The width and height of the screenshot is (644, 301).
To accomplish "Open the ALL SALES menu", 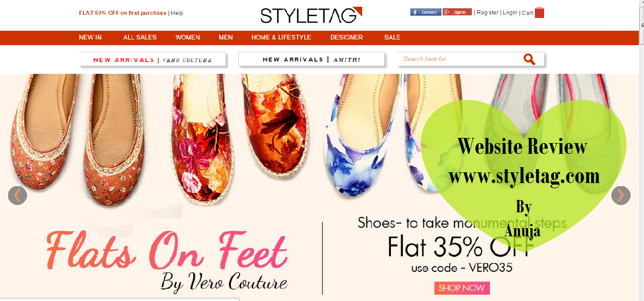I will [x=140, y=37].
